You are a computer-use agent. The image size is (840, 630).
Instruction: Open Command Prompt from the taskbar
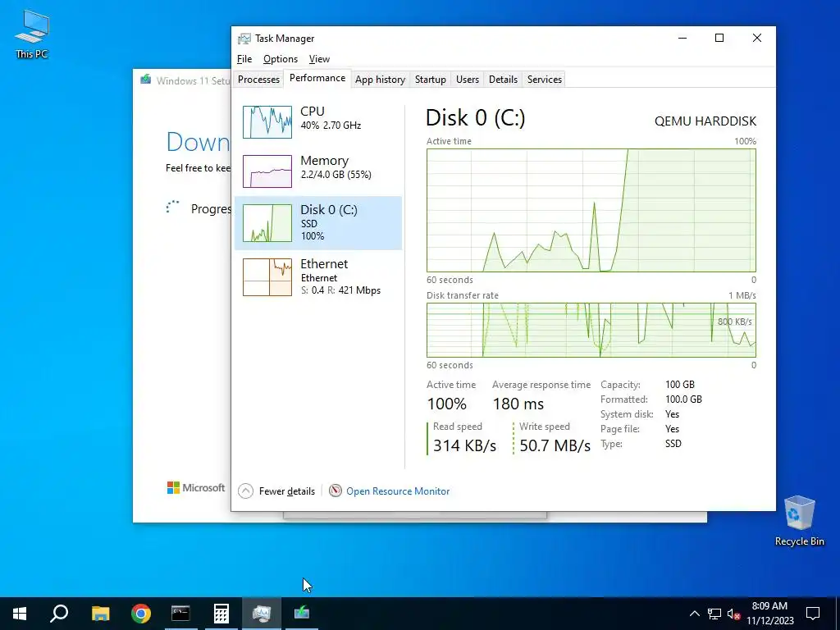tap(180, 614)
